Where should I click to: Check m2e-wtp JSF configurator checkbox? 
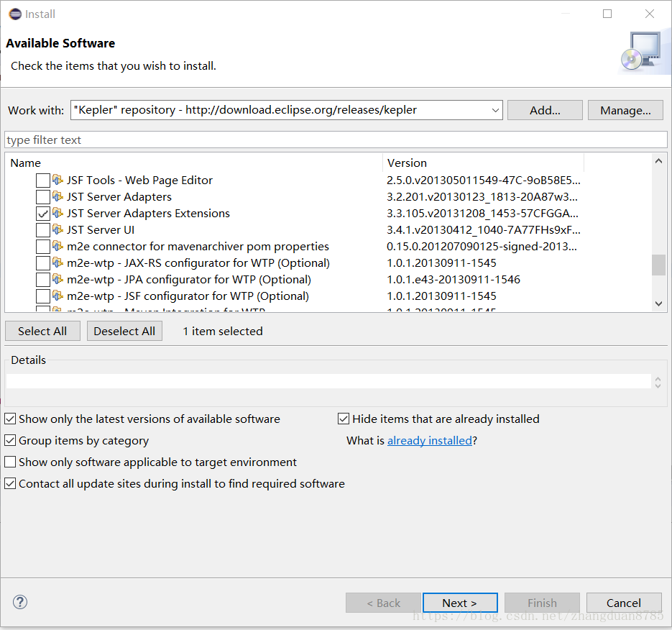[43, 296]
